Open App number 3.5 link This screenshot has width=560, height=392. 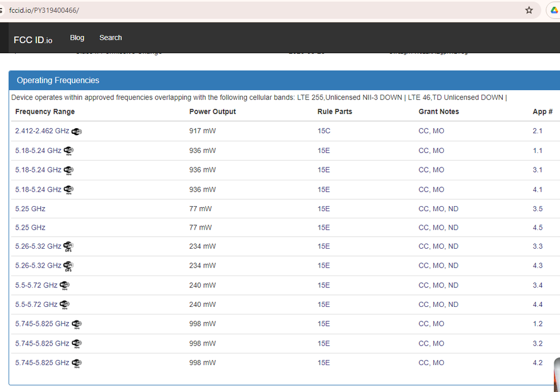(x=537, y=209)
